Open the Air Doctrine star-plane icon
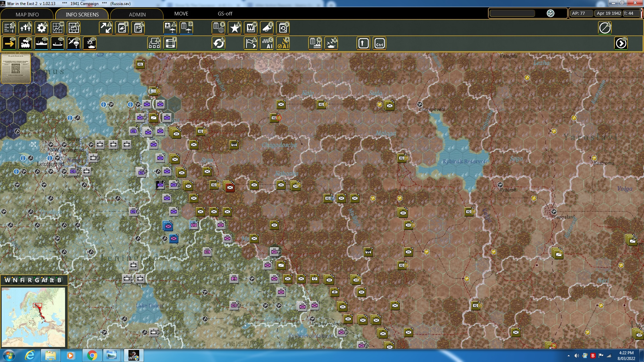644x362 pixels. tap(170, 28)
